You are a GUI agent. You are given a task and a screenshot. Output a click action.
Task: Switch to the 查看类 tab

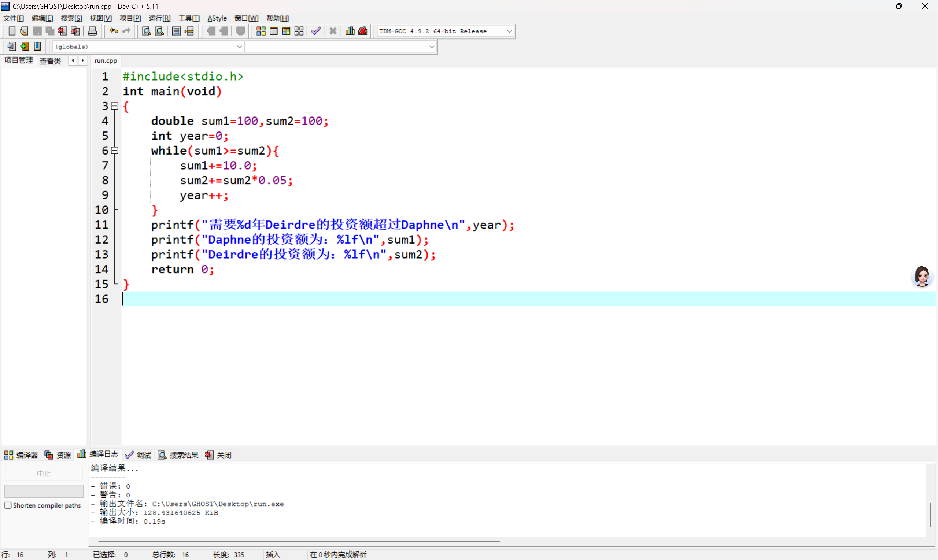pyautogui.click(x=50, y=61)
